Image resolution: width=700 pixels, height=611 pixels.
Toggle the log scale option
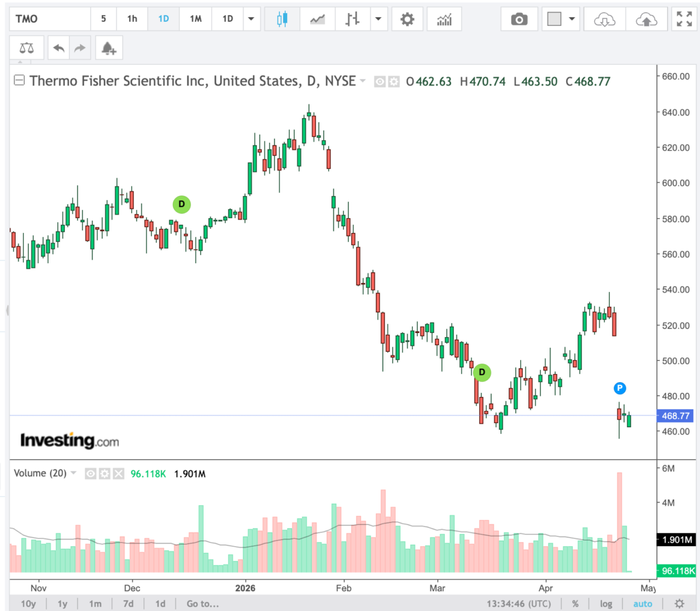[606, 603]
